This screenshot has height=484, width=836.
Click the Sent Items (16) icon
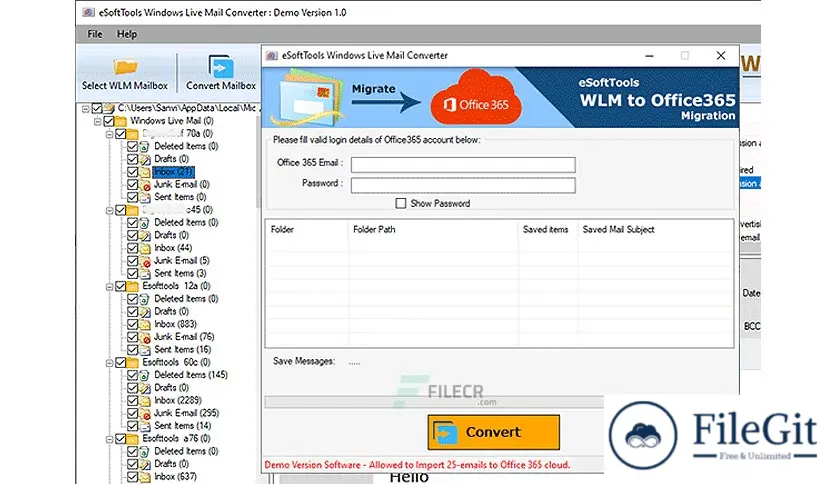pos(145,350)
